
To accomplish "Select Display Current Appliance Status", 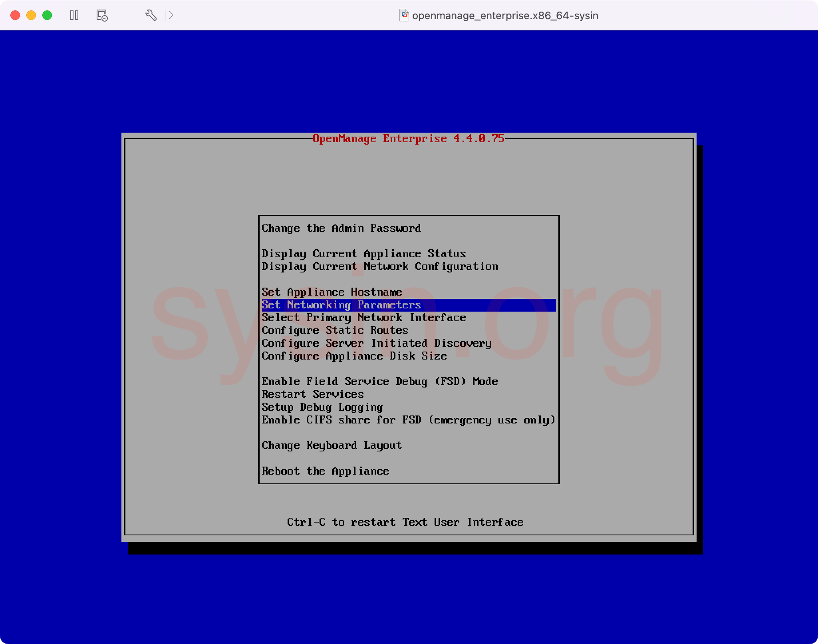I will click(x=363, y=254).
